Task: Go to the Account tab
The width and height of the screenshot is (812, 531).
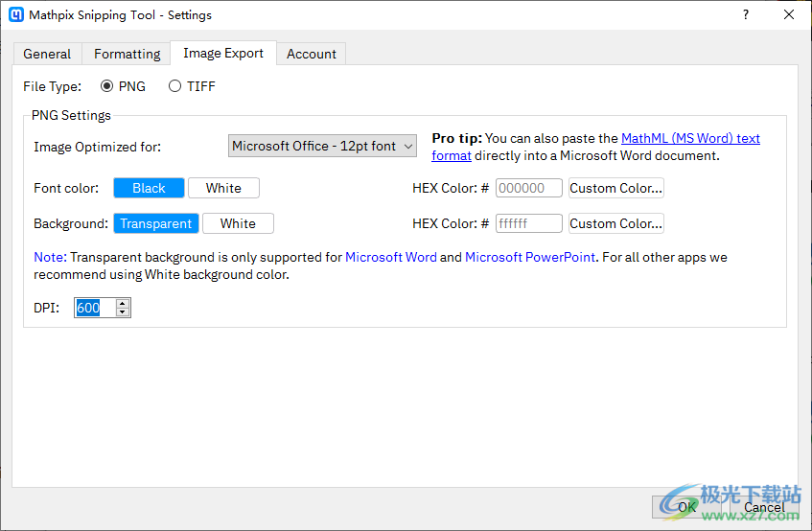Action: (x=312, y=54)
